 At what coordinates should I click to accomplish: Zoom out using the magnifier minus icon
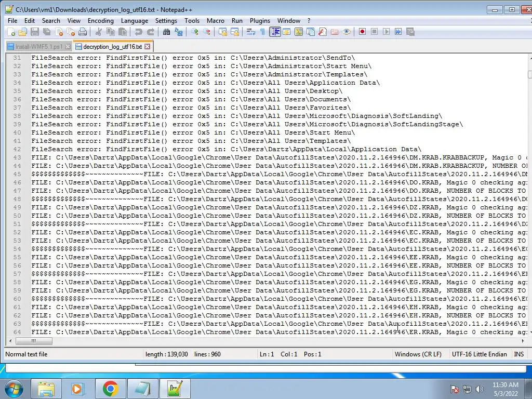click(206, 32)
